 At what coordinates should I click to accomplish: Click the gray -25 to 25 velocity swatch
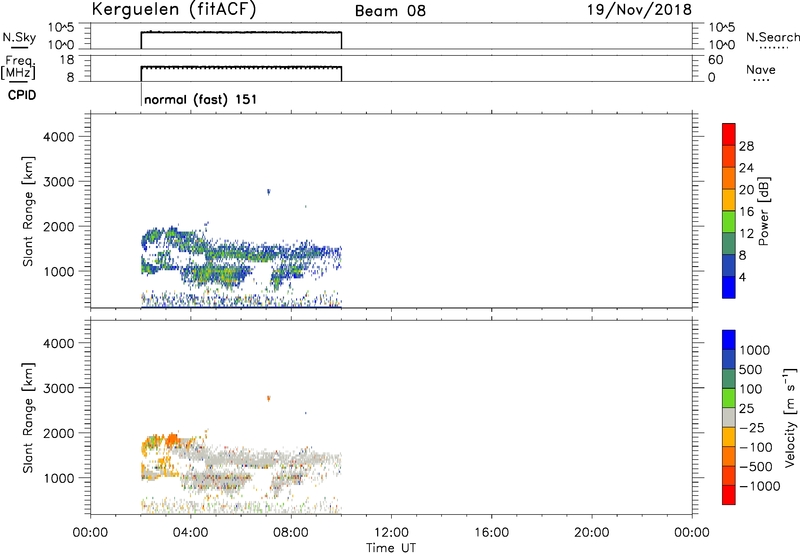click(x=729, y=418)
